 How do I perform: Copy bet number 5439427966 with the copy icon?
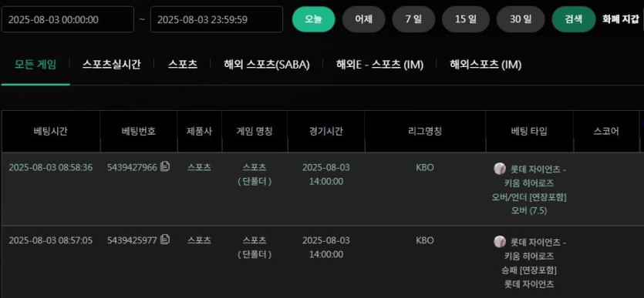(165, 166)
